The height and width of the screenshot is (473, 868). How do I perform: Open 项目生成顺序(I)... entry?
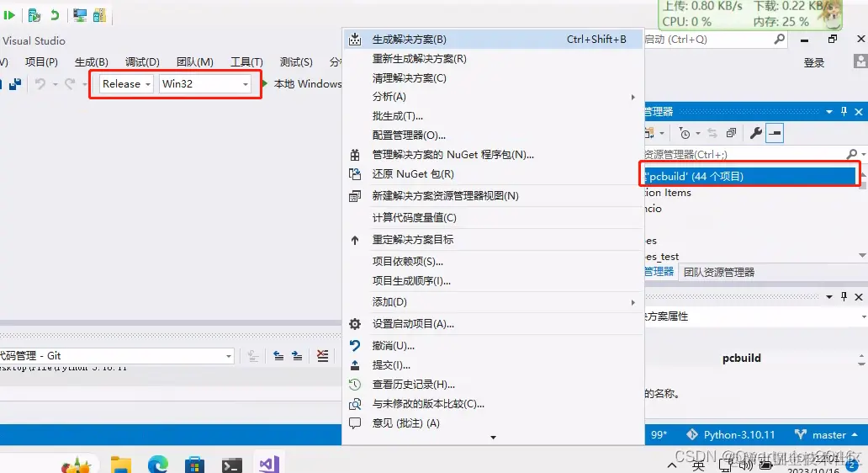[x=493, y=281]
